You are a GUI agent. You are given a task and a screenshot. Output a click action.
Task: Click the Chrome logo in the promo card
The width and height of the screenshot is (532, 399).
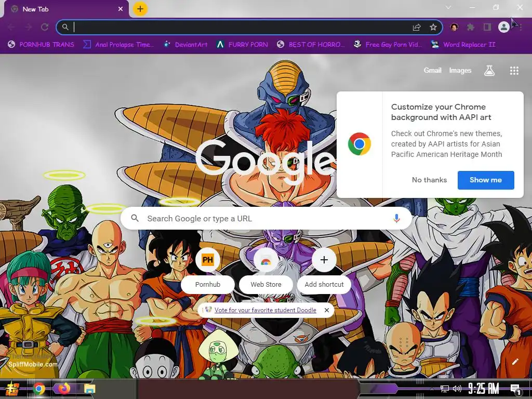pos(360,144)
